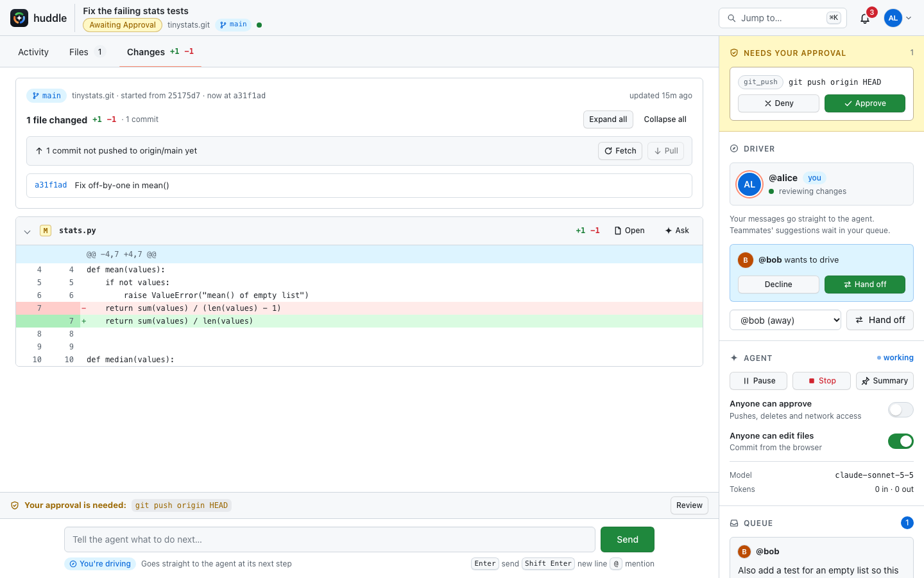Click the tinystats.git repo name in header
Screen dimensions: 924x578
click(x=189, y=25)
